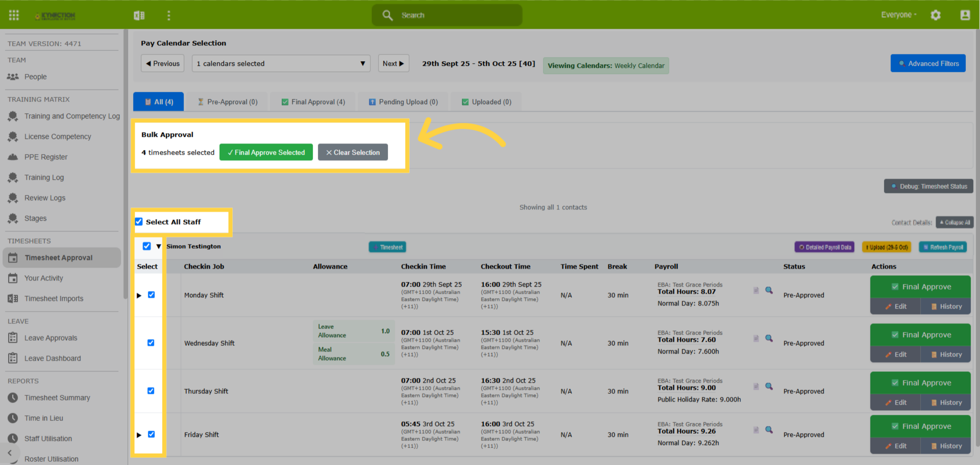Click the Clear Selection button
This screenshot has width=980, height=465.
click(353, 152)
